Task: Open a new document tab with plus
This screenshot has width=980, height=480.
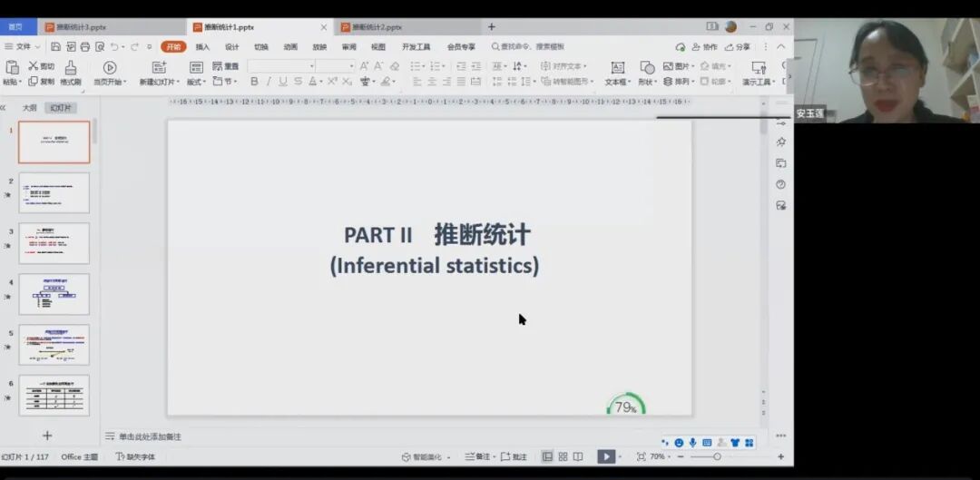Action: [x=491, y=27]
